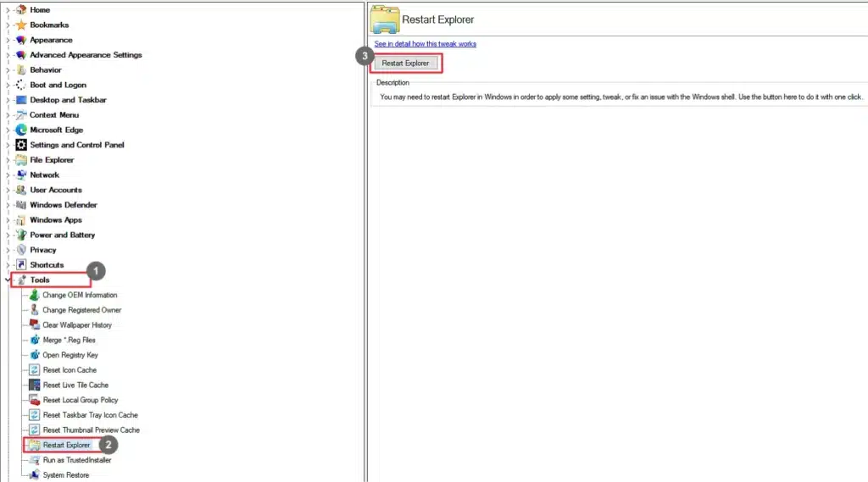Viewport: 868px width, 482px height.
Task: Select the Shortcuts label in the tree
Action: pos(47,264)
